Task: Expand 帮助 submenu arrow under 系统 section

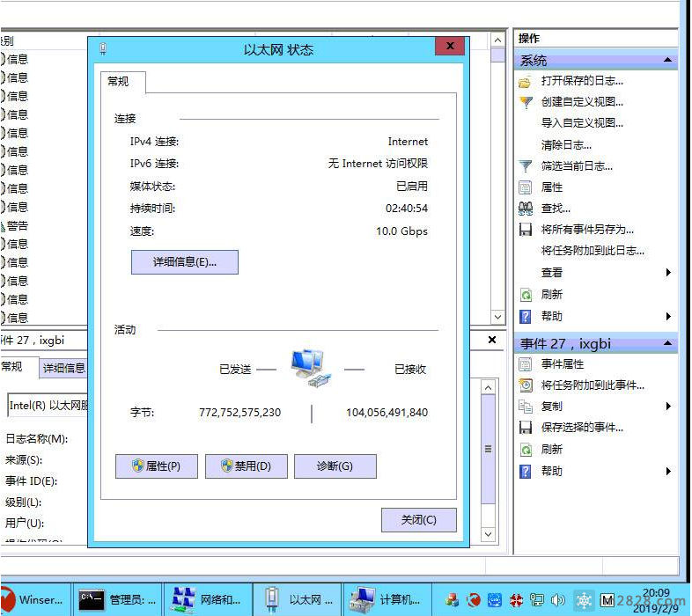Action: (x=668, y=316)
